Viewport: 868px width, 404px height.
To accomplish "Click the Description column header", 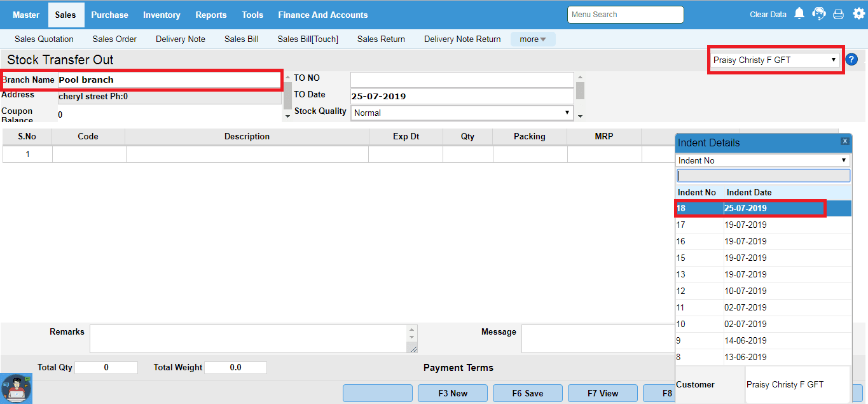I will (x=247, y=137).
